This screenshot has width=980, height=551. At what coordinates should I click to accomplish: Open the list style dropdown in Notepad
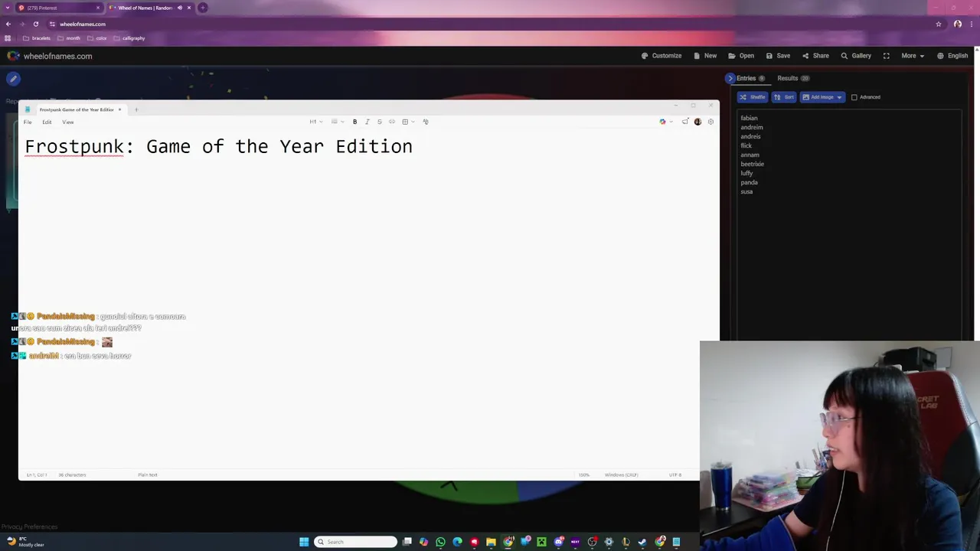click(337, 122)
